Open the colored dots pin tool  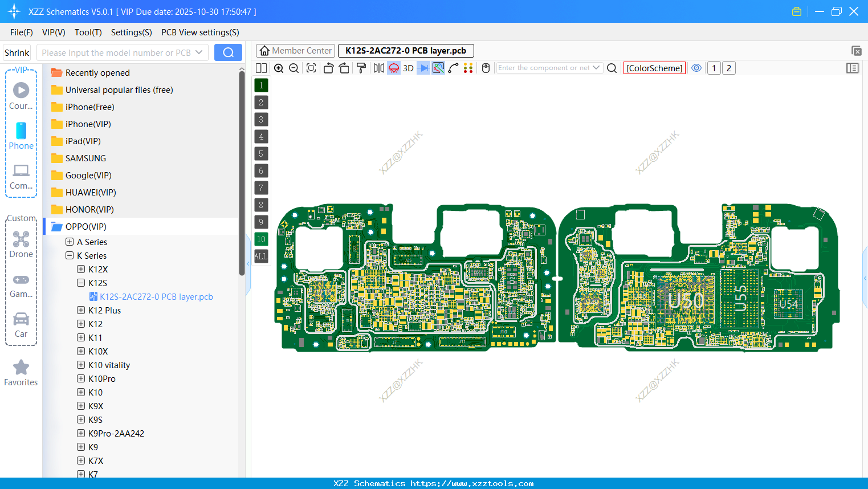point(468,68)
